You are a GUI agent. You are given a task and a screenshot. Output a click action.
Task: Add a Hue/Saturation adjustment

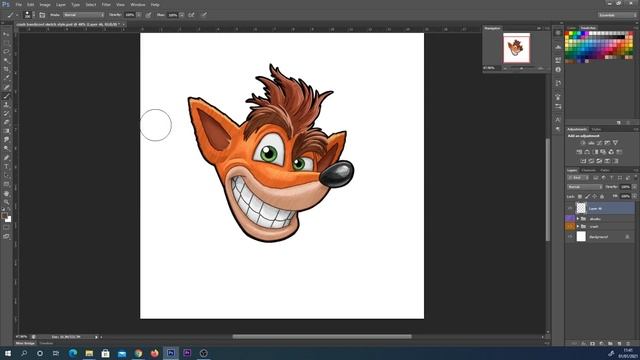[579, 152]
